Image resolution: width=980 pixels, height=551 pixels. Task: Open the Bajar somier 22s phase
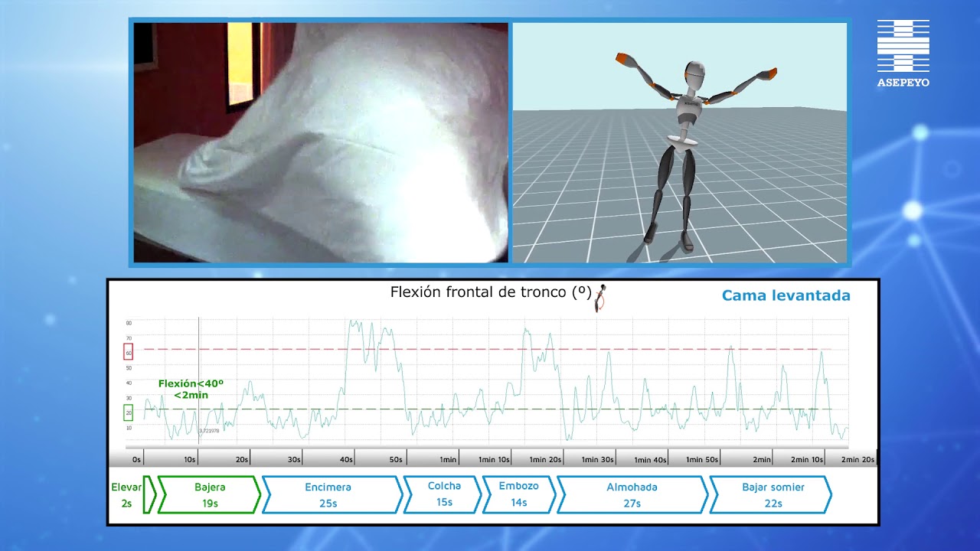tap(770, 494)
